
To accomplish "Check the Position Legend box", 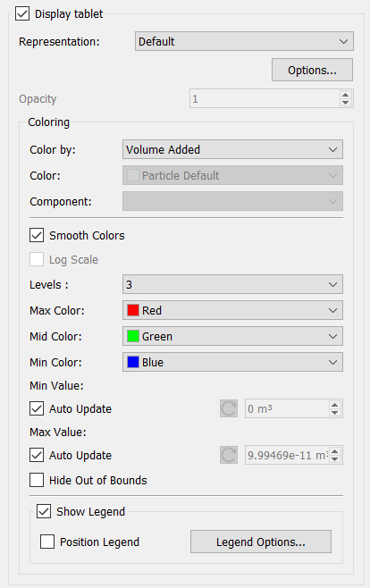I will (47, 542).
